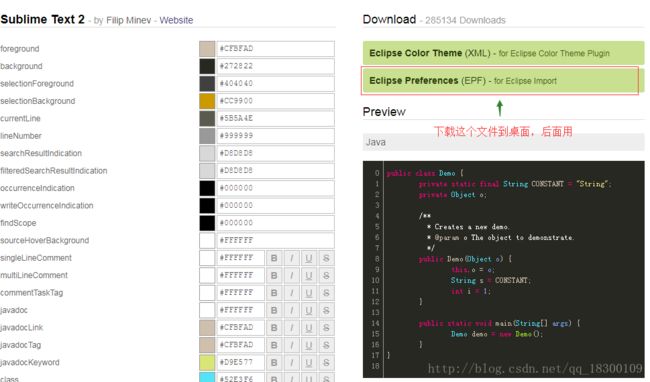Edit the foreground hex color field

[276, 48]
